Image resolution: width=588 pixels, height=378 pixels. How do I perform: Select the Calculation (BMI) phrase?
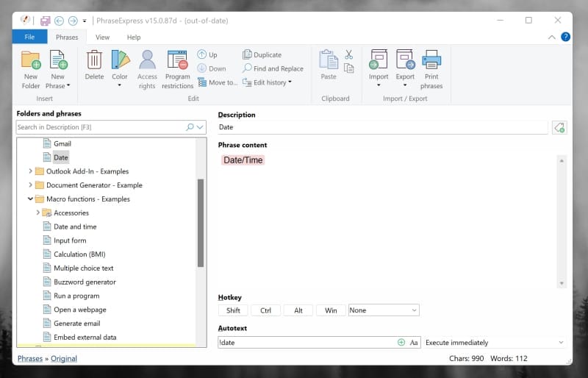tap(79, 254)
